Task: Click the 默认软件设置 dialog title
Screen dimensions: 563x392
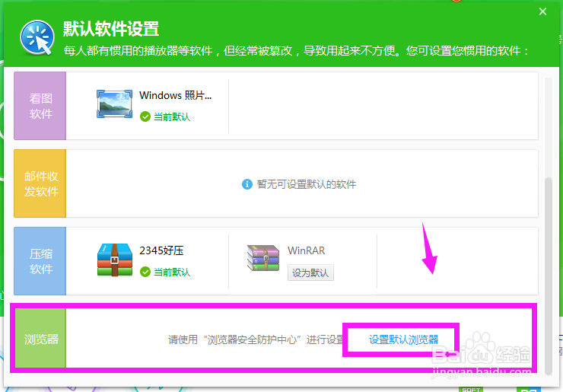Action: point(111,29)
